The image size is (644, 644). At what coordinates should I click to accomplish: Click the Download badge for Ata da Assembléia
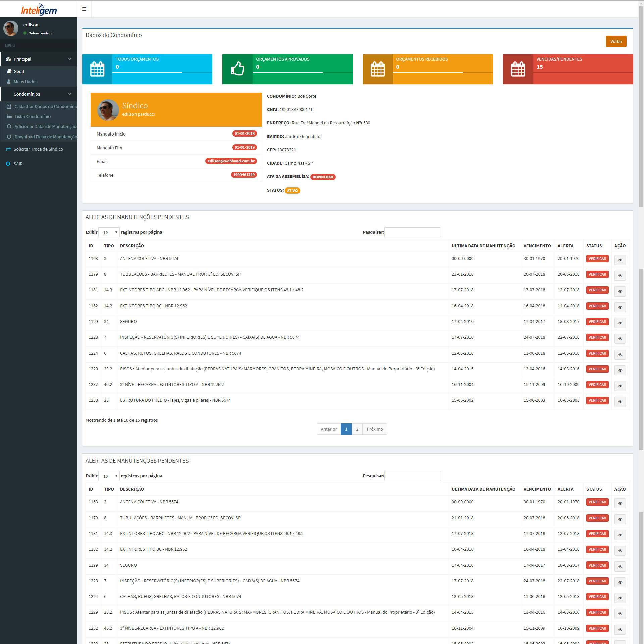click(323, 177)
